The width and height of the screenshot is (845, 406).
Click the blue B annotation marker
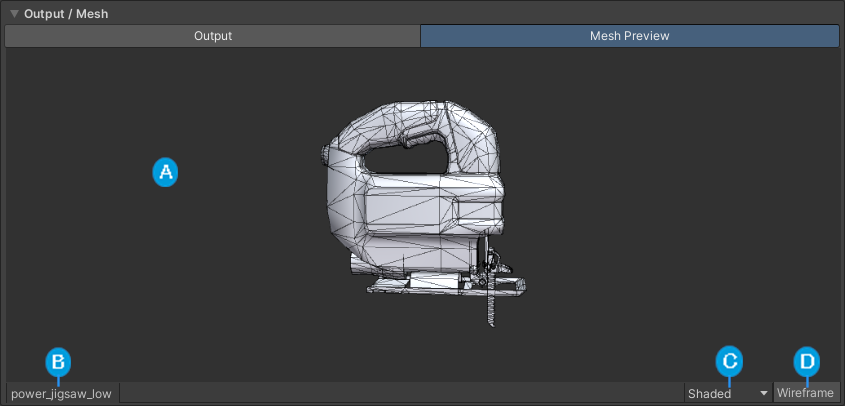58,361
